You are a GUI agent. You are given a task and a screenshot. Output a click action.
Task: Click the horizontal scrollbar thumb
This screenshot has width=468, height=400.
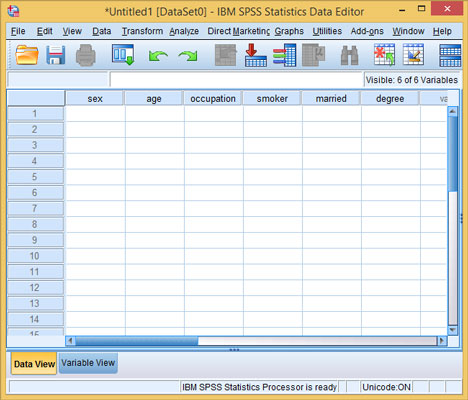click(137, 341)
